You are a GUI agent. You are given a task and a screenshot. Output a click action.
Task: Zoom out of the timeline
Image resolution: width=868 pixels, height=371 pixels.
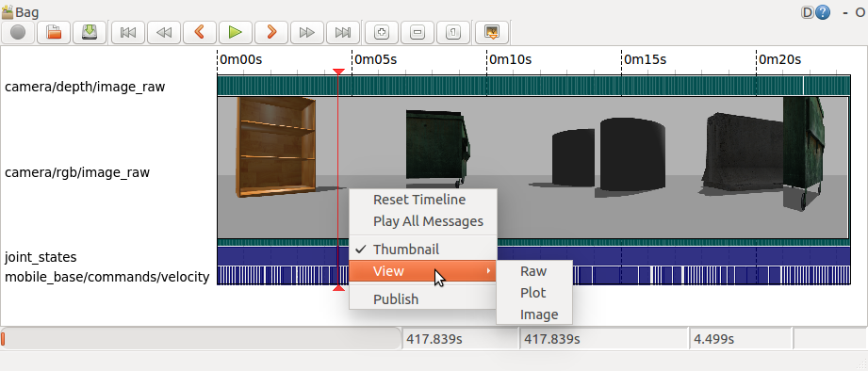[418, 32]
